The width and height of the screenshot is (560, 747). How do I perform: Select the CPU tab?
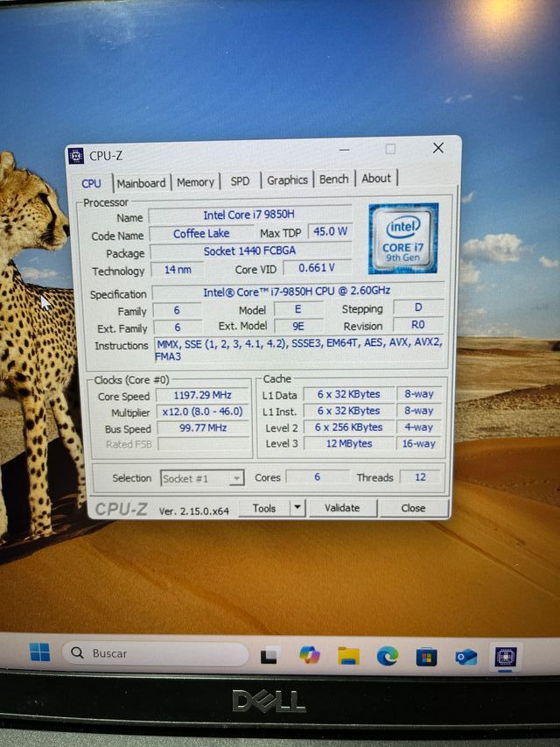pyautogui.click(x=91, y=183)
